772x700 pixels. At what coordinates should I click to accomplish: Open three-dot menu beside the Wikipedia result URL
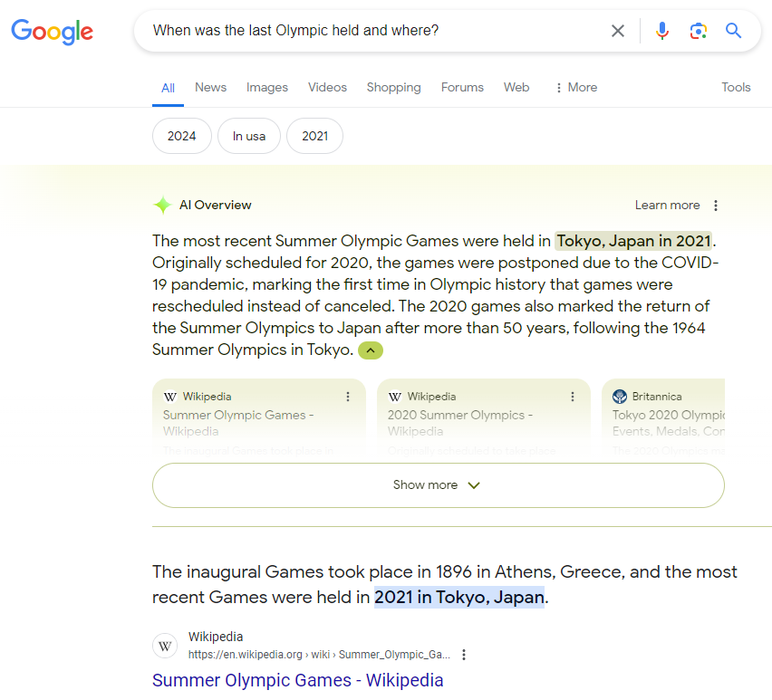pyautogui.click(x=464, y=655)
